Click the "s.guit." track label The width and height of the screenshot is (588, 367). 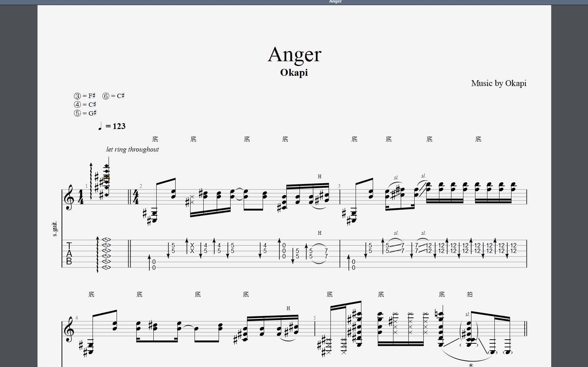[55, 229]
